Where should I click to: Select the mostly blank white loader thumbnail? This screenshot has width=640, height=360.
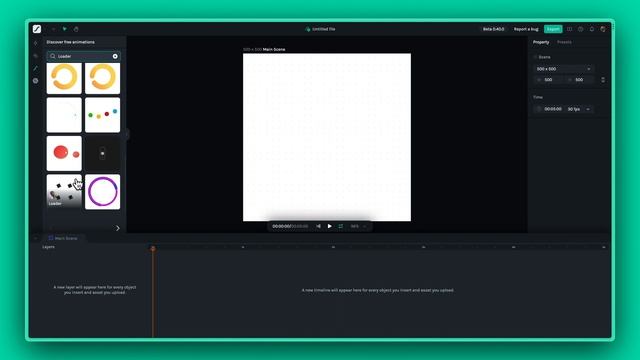coord(64,115)
